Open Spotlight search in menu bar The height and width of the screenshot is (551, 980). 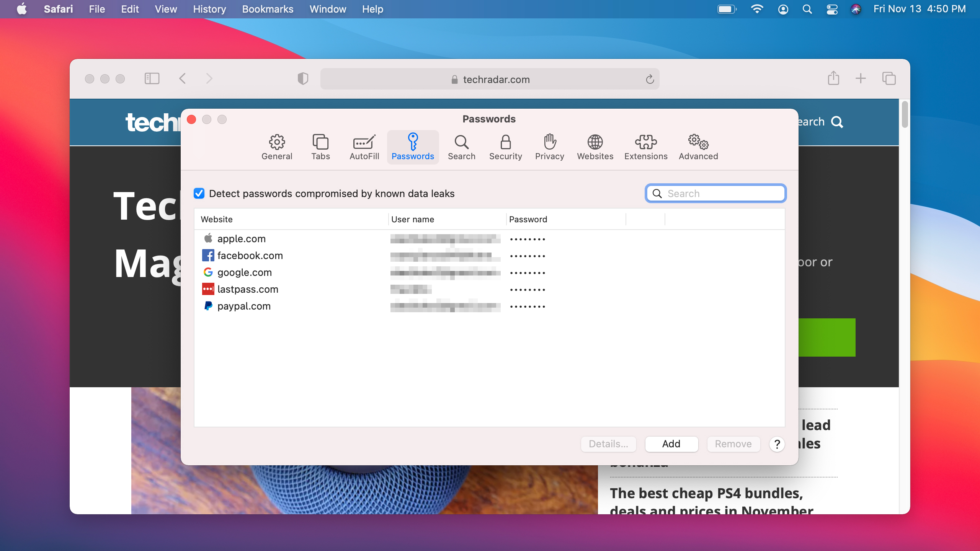coord(807,9)
